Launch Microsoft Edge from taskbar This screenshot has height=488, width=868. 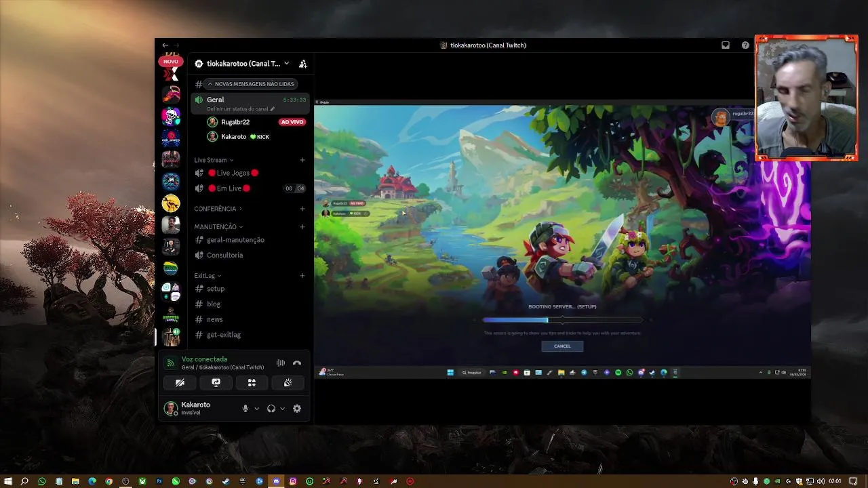tap(92, 481)
